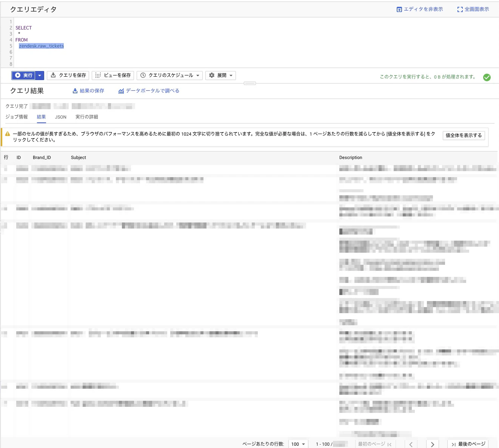
Task: Expand the 展開 settings menu
Action: (221, 76)
